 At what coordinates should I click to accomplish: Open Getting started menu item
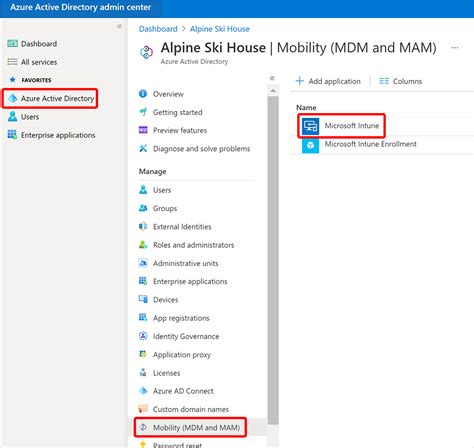coord(178,112)
